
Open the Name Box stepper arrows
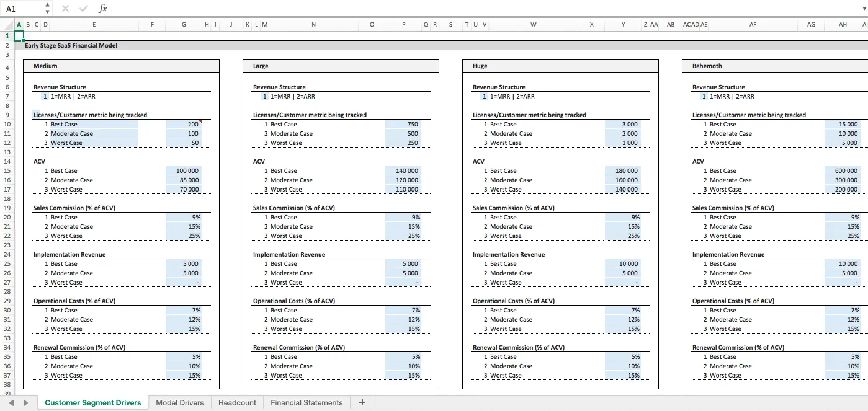48,9
